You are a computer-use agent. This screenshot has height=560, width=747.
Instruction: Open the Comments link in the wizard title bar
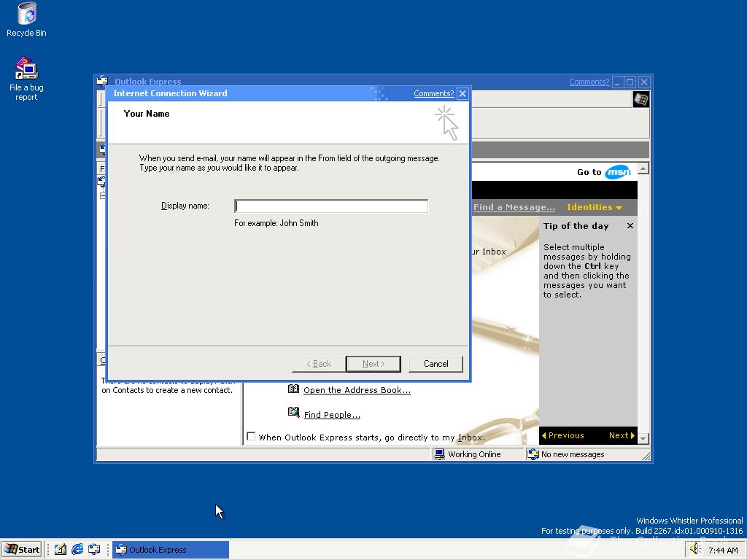tap(433, 93)
